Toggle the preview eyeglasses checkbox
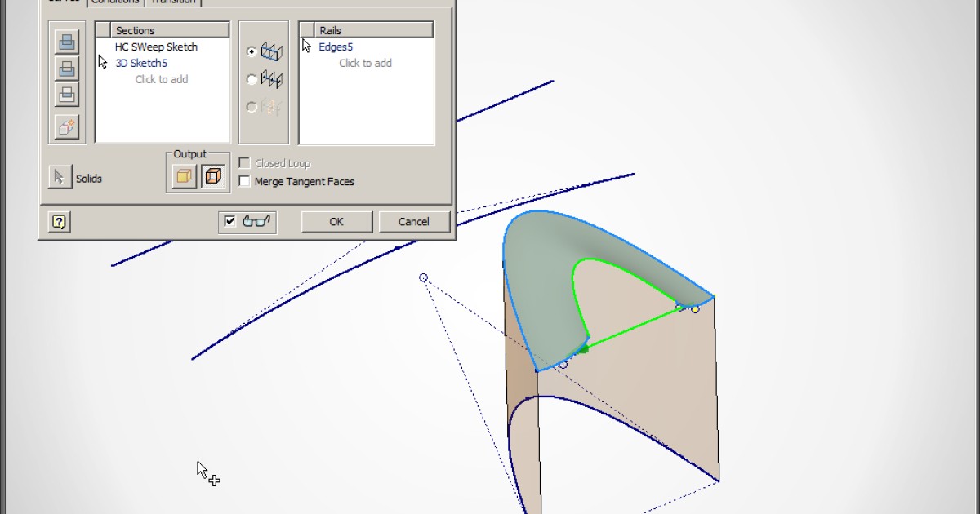 click(231, 222)
